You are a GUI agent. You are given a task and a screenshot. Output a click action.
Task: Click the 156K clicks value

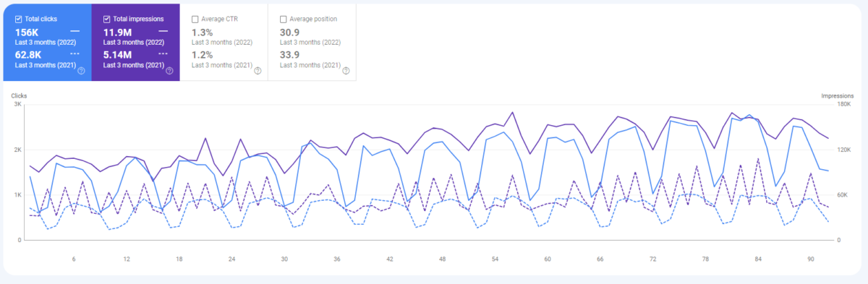(x=27, y=32)
